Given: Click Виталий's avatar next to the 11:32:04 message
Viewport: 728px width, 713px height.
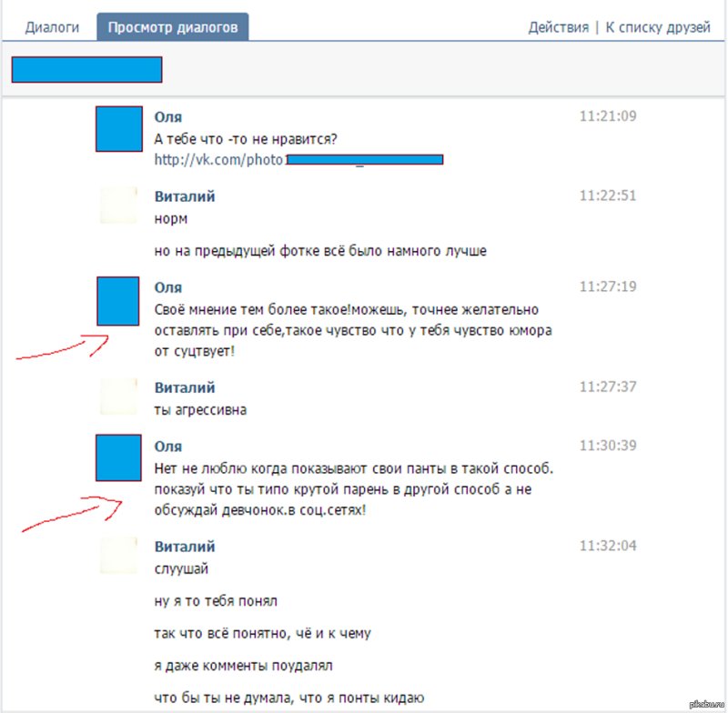Looking at the screenshot, I should tap(118, 556).
